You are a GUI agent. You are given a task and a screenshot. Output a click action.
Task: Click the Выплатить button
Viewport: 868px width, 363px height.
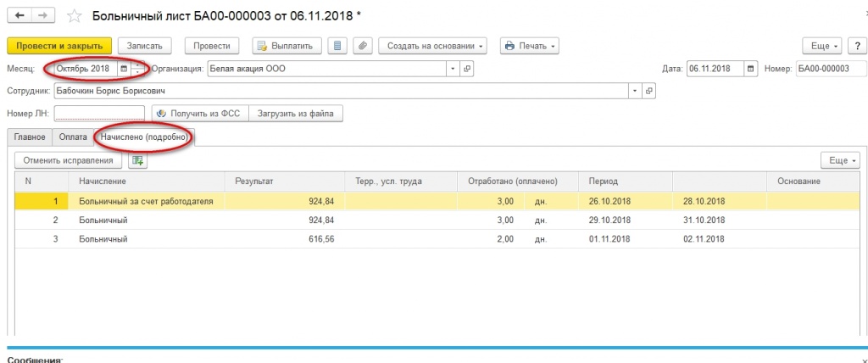(x=287, y=46)
